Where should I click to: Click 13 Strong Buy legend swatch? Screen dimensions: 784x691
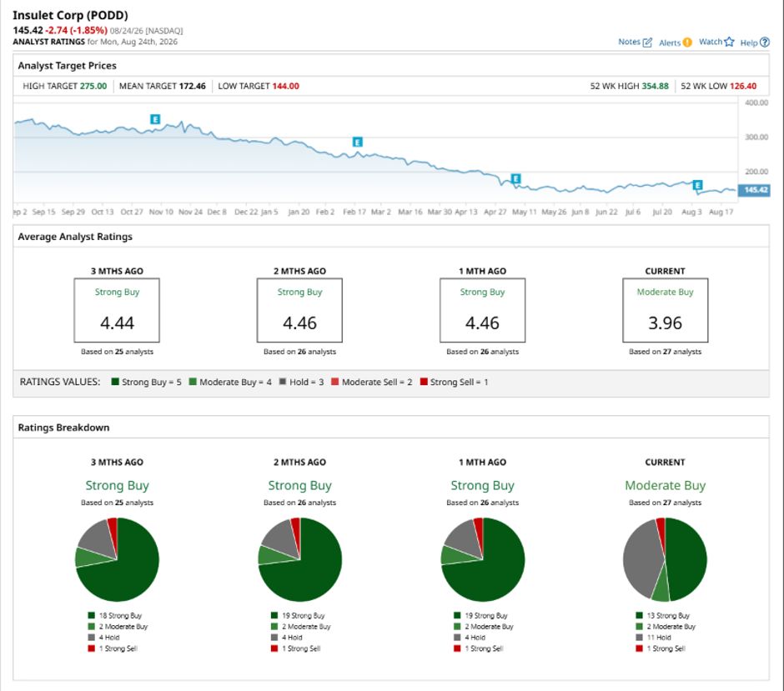click(x=639, y=615)
